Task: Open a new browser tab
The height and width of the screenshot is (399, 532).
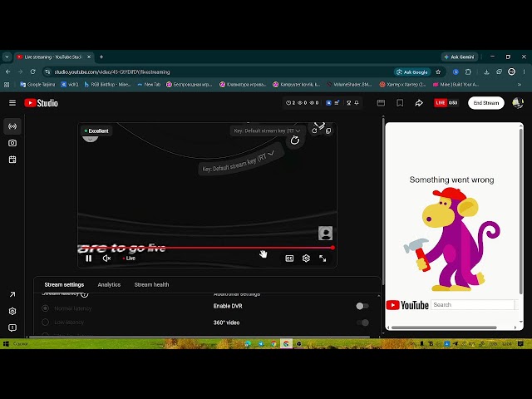Action: click(x=101, y=57)
